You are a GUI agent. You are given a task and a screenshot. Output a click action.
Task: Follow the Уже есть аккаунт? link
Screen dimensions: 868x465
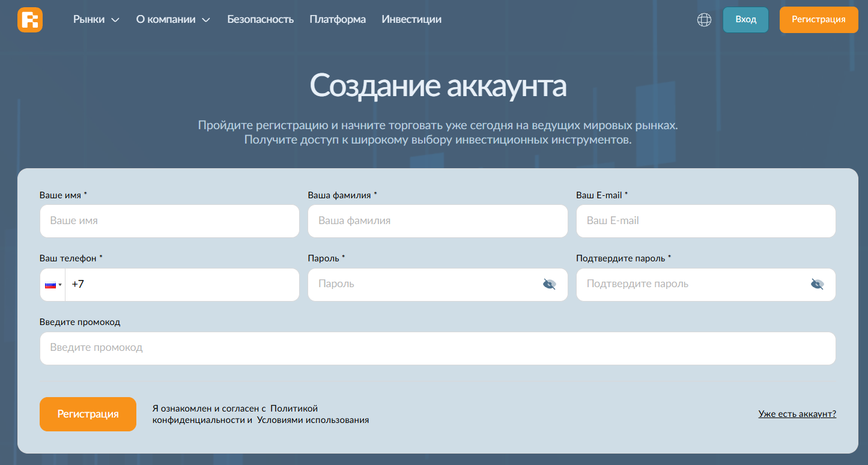(797, 414)
